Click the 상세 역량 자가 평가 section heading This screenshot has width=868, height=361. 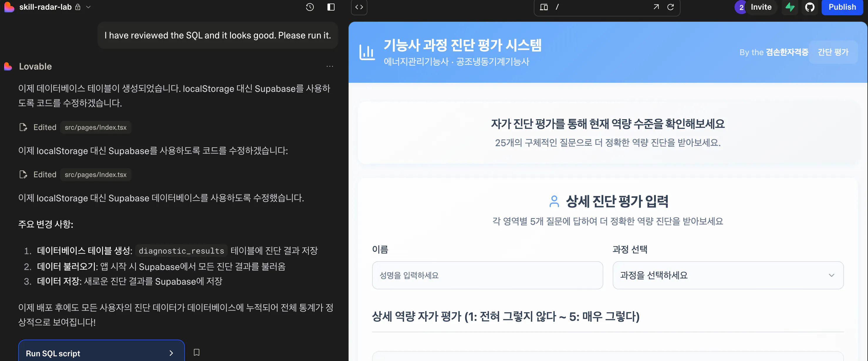click(505, 316)
